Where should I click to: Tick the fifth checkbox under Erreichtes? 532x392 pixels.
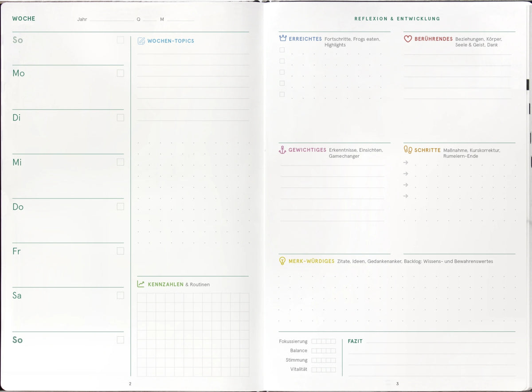pos(282,94)
